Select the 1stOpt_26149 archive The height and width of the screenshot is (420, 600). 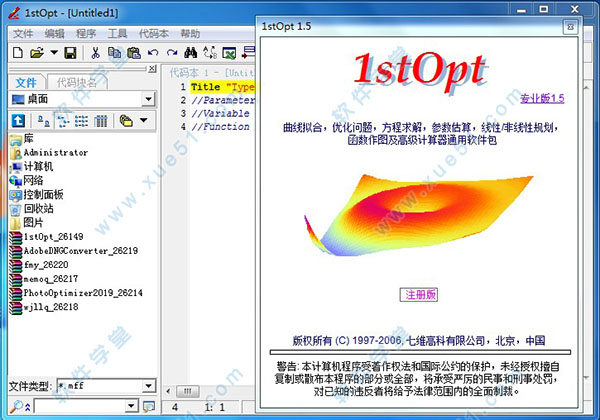[x=46, y=237]
